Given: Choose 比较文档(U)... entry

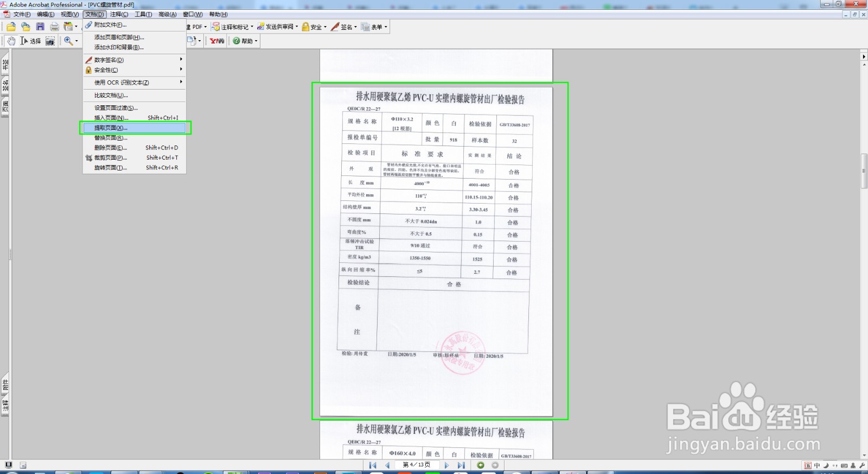Looking at the screenshot, I should (134, 95).
